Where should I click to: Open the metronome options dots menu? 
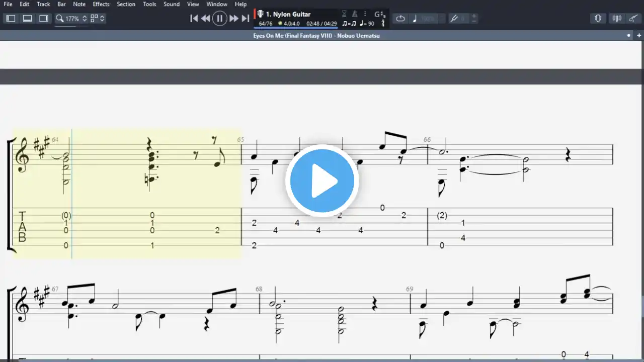coord(365,14)
